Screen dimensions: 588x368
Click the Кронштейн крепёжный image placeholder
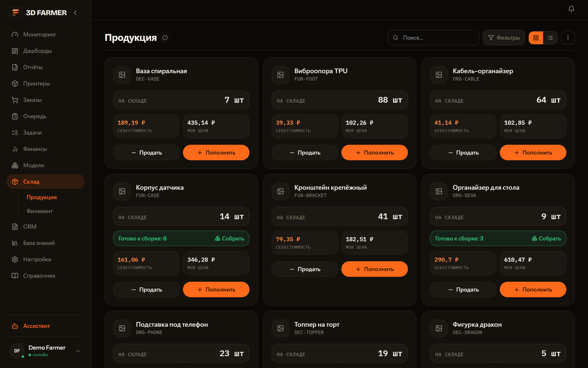(x=280, y=191)
